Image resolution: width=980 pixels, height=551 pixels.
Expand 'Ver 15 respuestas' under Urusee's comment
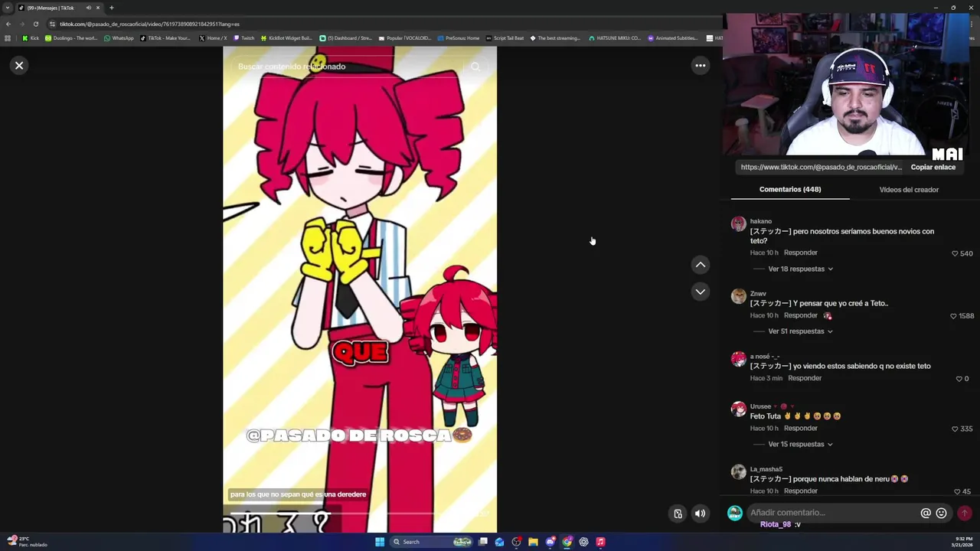coord(800,444)
